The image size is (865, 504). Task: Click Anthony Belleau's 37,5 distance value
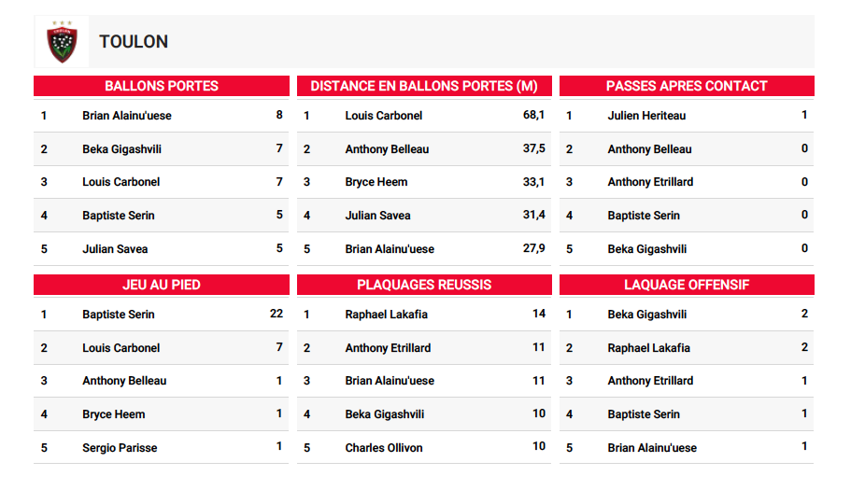(x=534, y=148)
